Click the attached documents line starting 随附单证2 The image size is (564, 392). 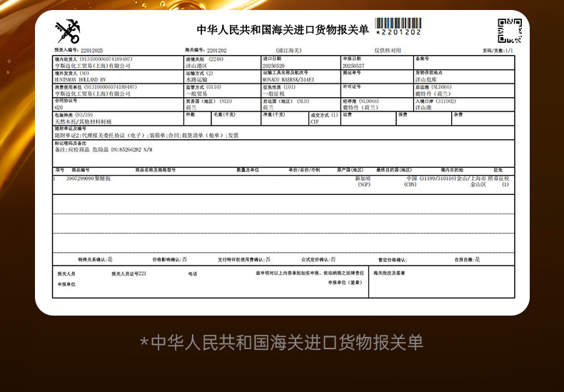[x=146, y=136]
